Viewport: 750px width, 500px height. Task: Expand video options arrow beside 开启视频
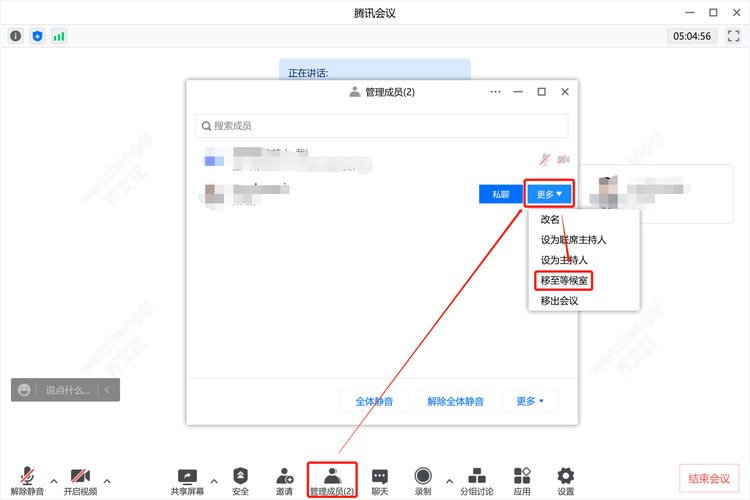coord(107,481)
